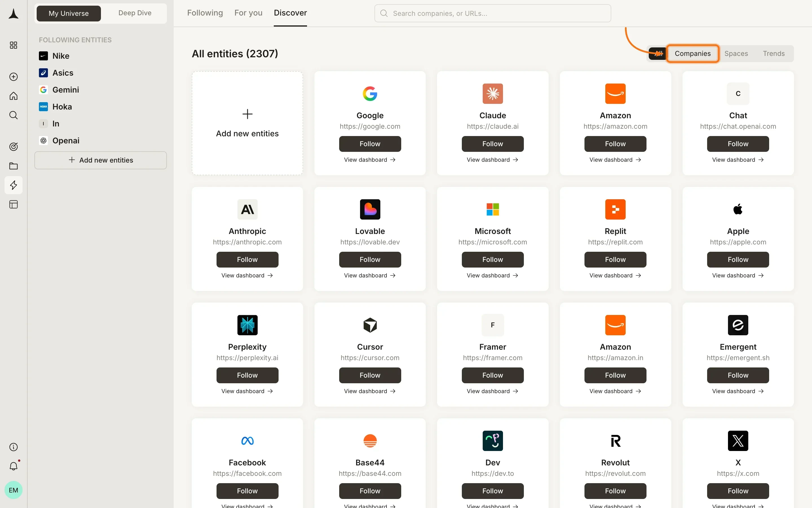Image resolution: width=812 pixels, height=508 pixels.
Task: View dashboard for Lovable
Action: pyautogui.click(x=370, y=275)
